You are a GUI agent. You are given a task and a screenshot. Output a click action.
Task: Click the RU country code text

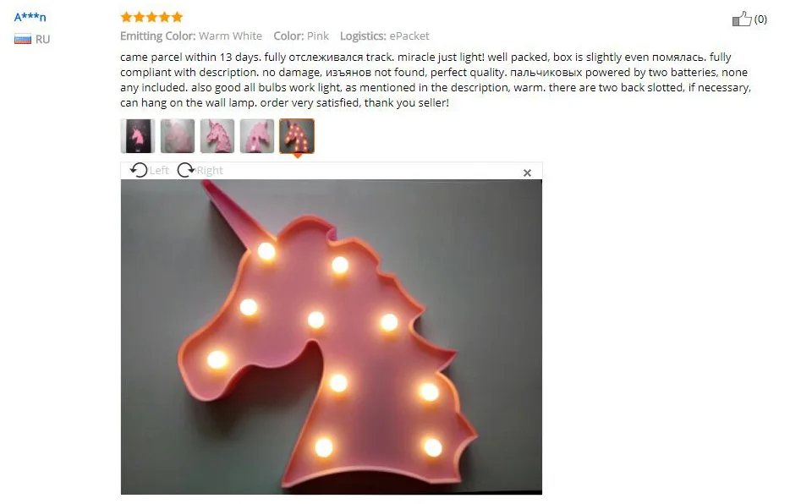(x=42, y=40)
